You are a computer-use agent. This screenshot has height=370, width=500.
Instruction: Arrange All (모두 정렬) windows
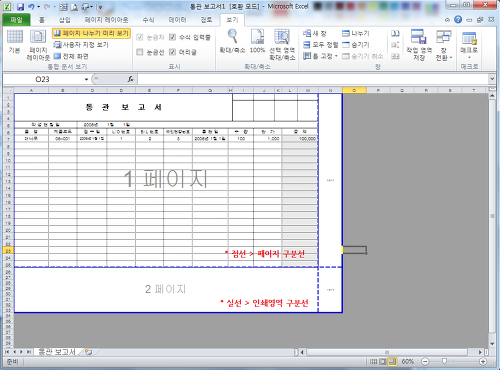pyautogui.click(x=320, y=45)
